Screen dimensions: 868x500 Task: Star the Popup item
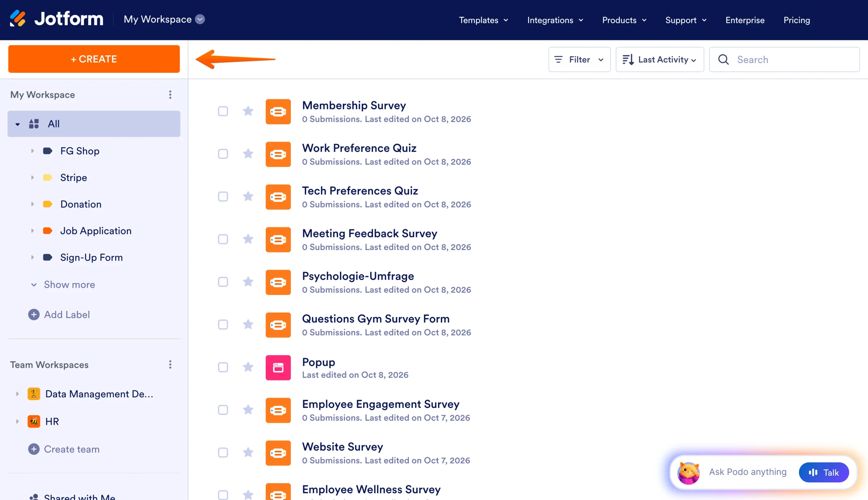click(248, 367)
